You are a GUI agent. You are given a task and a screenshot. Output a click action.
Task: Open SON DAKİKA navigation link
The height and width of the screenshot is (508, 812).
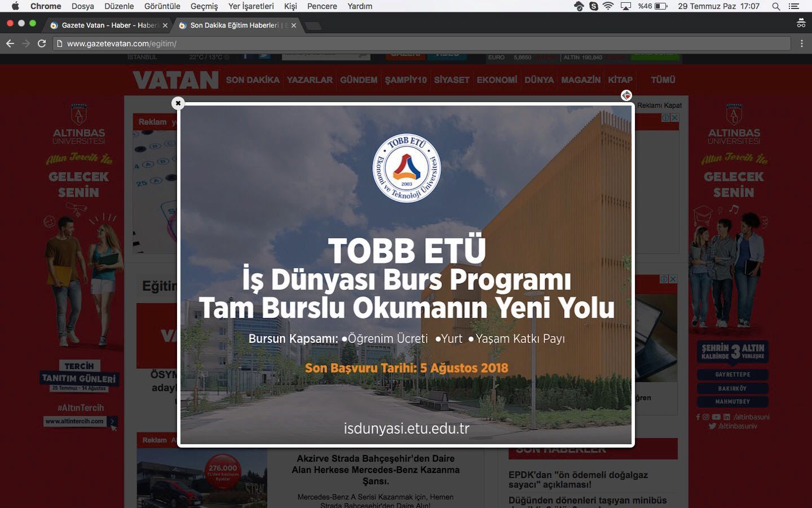tap(253, 80)
